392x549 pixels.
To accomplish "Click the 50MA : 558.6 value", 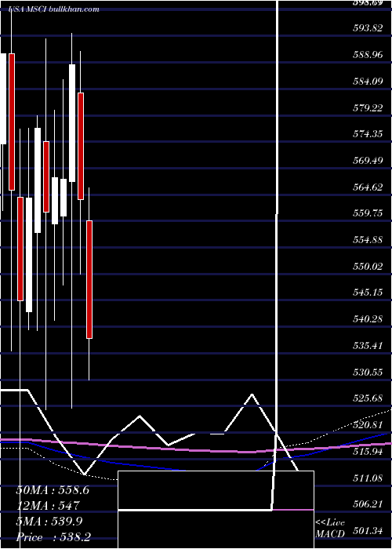I will point(53,490).
